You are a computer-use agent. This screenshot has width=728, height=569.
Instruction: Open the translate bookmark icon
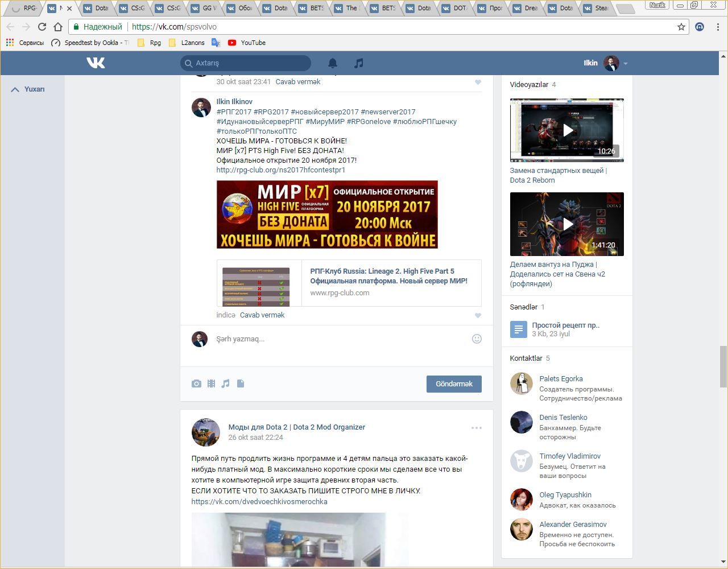click(x=216, y=43)
